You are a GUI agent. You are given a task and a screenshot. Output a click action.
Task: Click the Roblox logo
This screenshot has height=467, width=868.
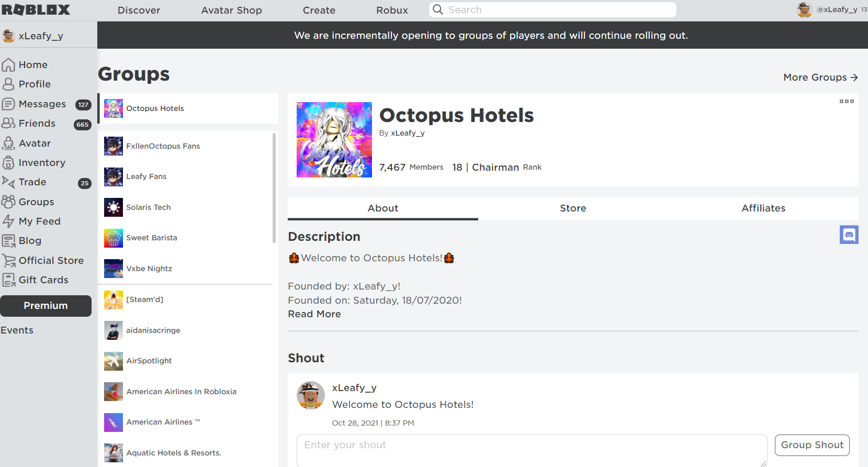pos(36,10)
